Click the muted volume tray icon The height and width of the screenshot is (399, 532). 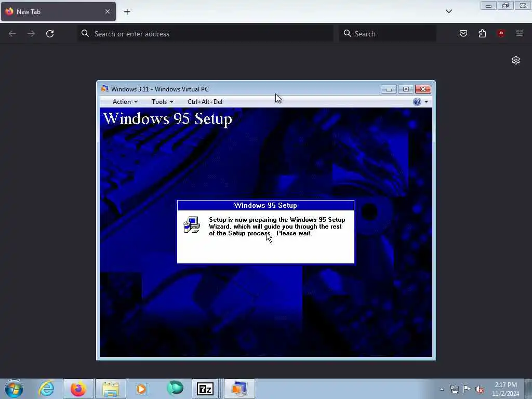click(480, 390)
